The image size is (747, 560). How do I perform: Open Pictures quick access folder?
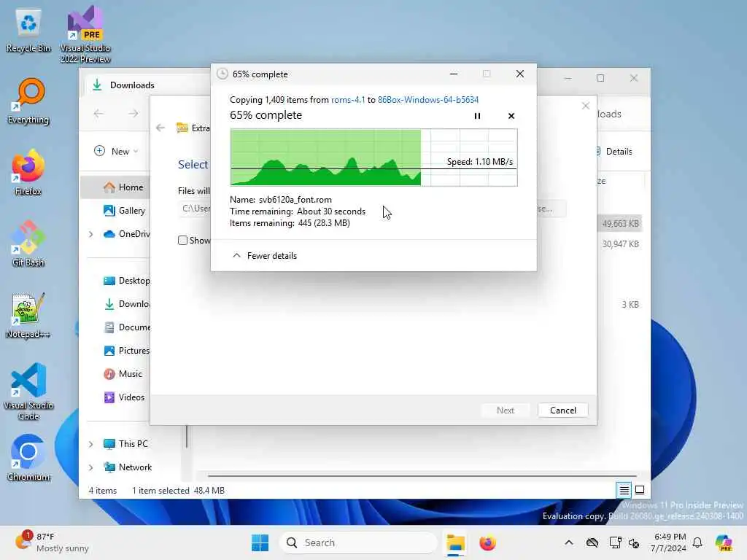point(127,351)
